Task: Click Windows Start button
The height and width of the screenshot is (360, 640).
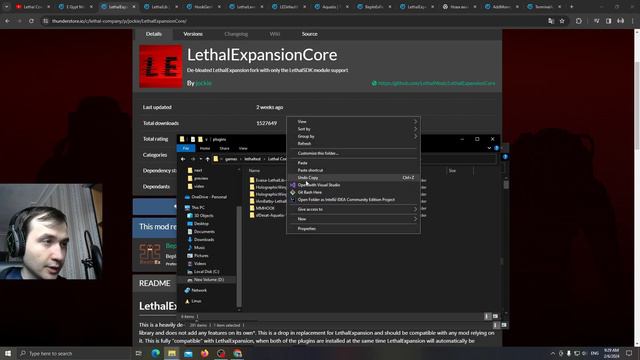Action: (x=8, y=353)
